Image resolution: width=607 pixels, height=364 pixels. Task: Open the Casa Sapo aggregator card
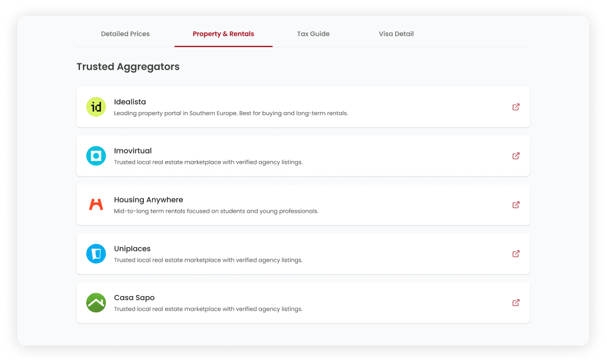click(303, 302)
